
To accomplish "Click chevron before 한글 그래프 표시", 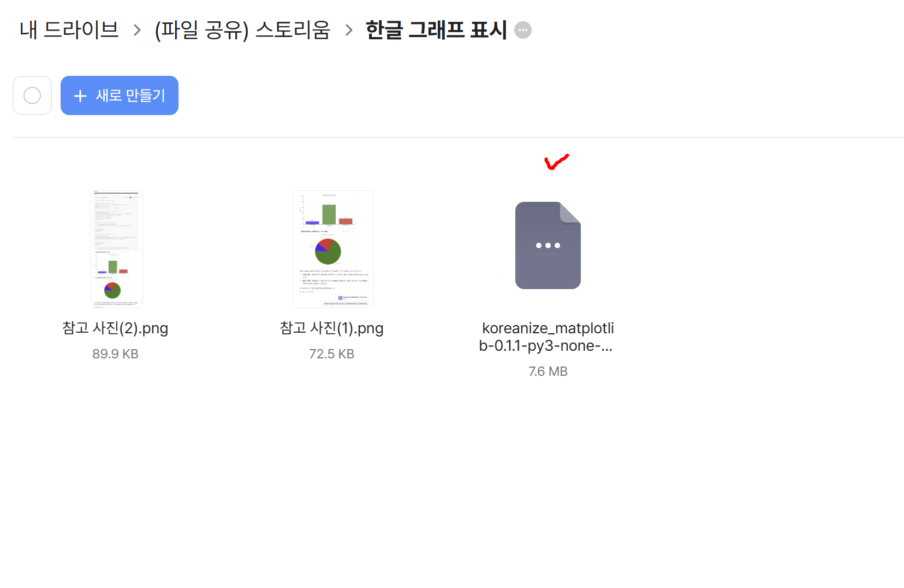I will [349, 30].
